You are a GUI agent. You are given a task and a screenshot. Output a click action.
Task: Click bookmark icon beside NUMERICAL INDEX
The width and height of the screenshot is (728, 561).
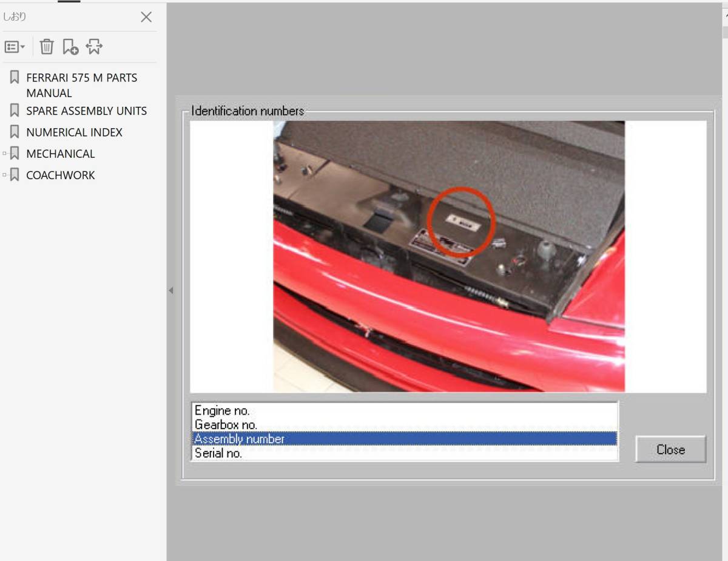coord(15,132)
